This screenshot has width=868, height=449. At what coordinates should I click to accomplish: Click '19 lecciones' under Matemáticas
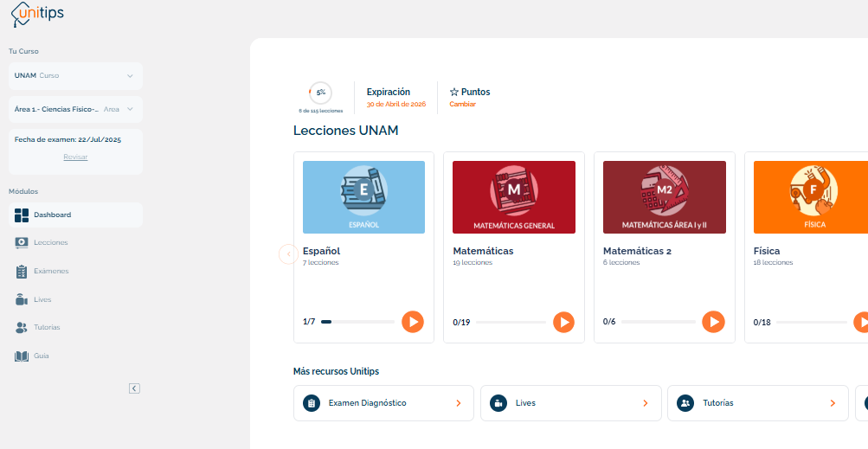pyautogui.click(x=473, y=262)
